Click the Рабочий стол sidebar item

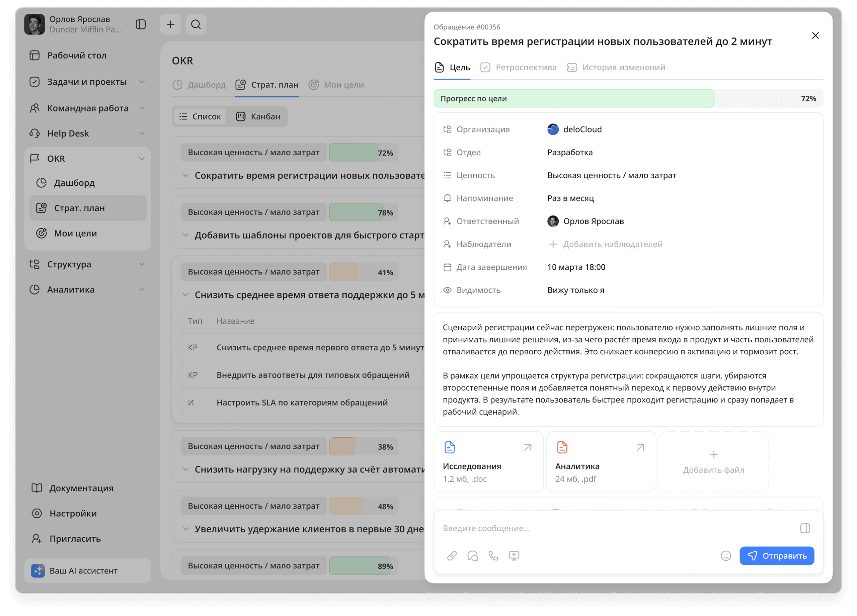88,56
